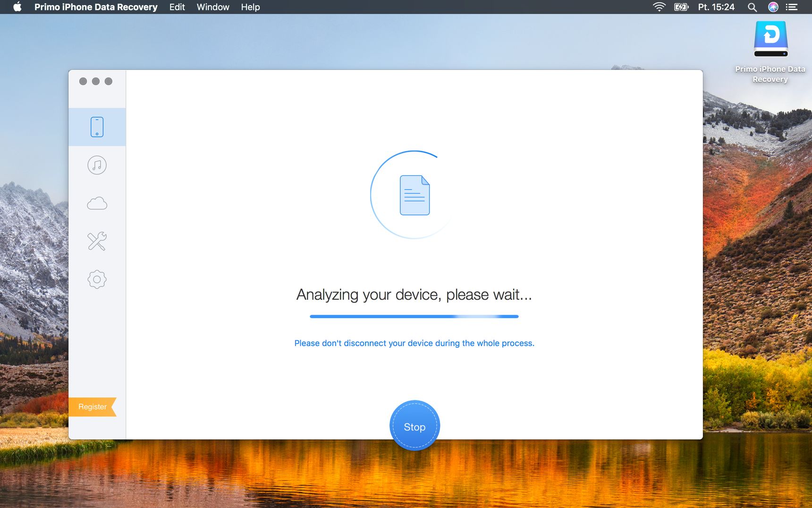Select the Recover from iOS Device phone icon
812x508 pixels.
pyautogui.click(x=97, y=127)
